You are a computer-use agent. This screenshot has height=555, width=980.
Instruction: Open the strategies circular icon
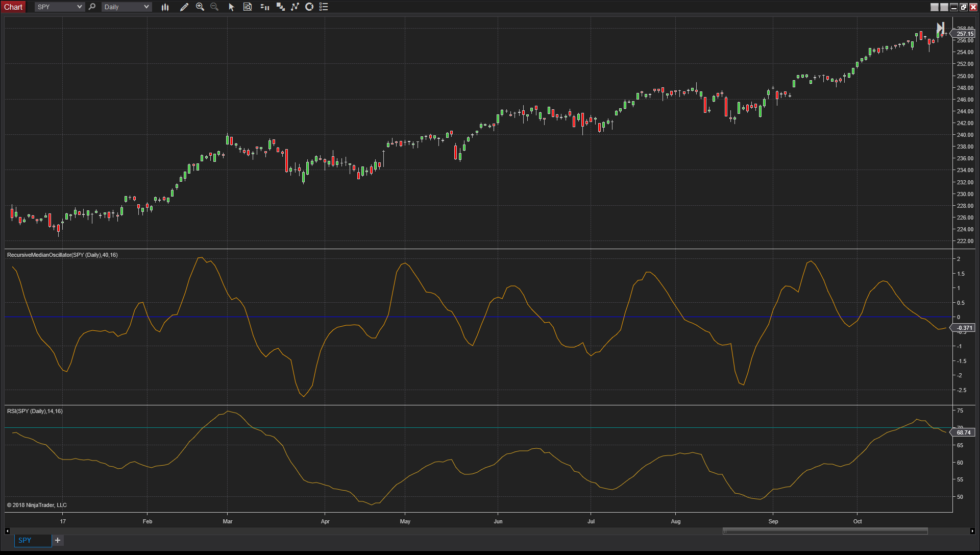[x=309, y=7]
